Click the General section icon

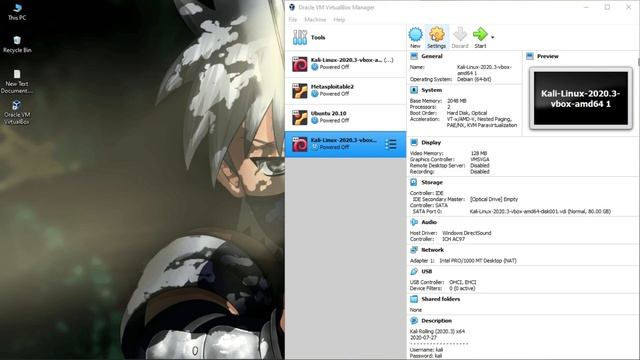414,56
